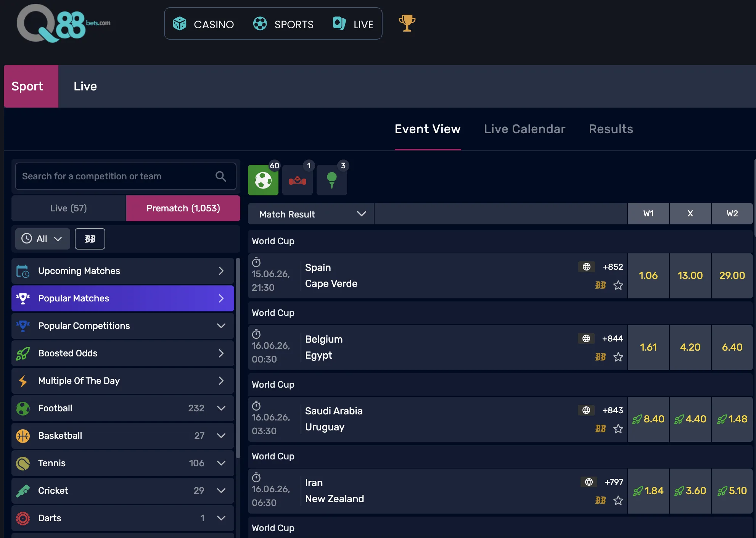Expand the Cricket category

[x=123, y=491]
